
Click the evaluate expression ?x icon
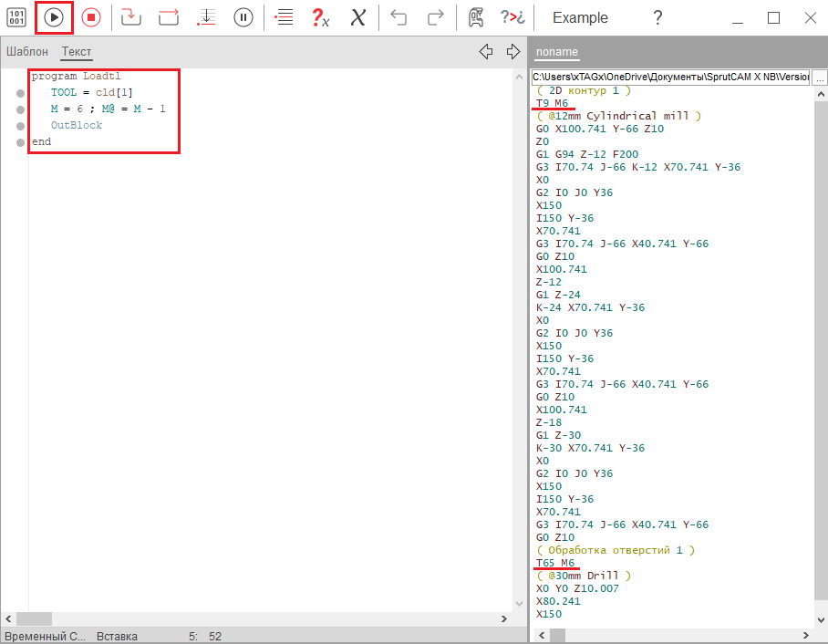tap(320, 17)
